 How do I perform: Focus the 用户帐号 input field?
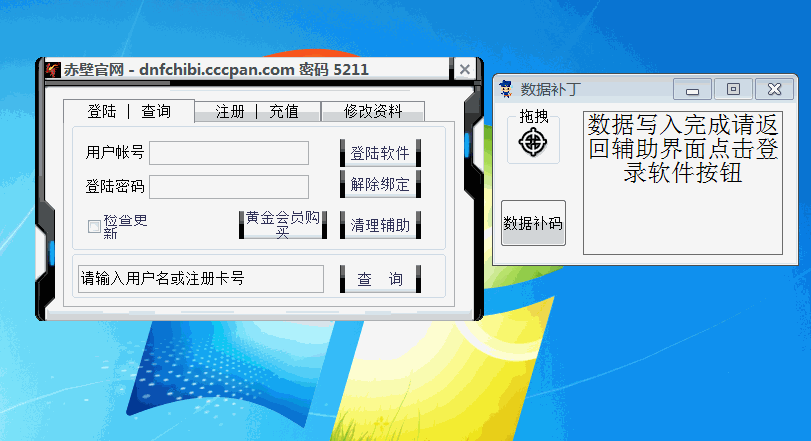[x=229, y=153]
